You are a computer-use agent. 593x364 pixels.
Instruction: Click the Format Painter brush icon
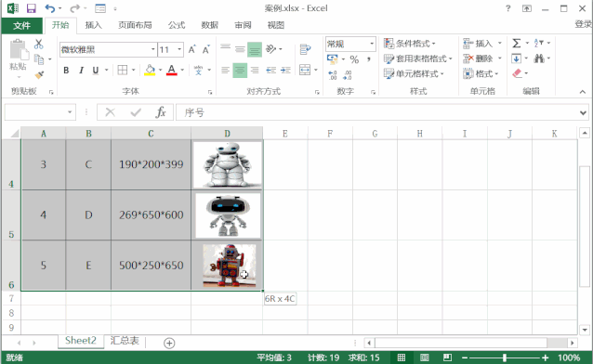tap(39, 74)
